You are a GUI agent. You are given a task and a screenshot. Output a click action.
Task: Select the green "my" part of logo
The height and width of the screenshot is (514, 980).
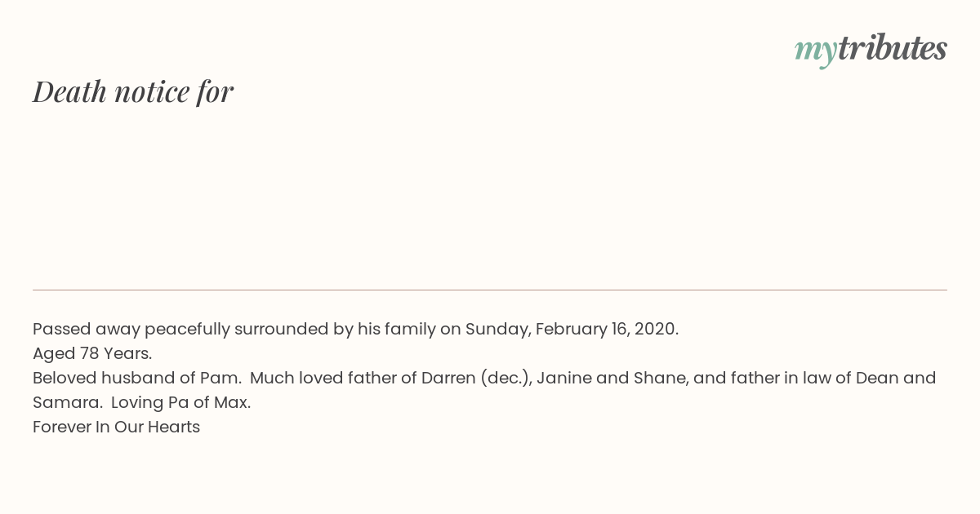click(x=815, y=52)
